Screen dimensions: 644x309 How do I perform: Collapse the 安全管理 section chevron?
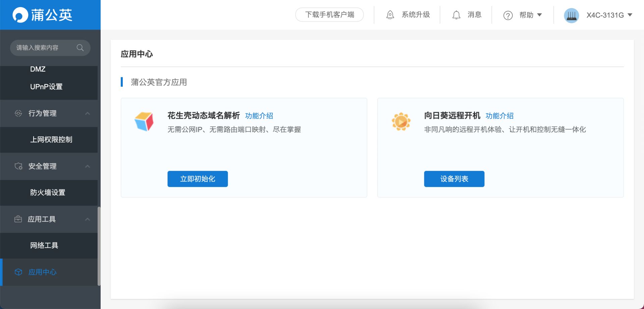click(88, 166)
